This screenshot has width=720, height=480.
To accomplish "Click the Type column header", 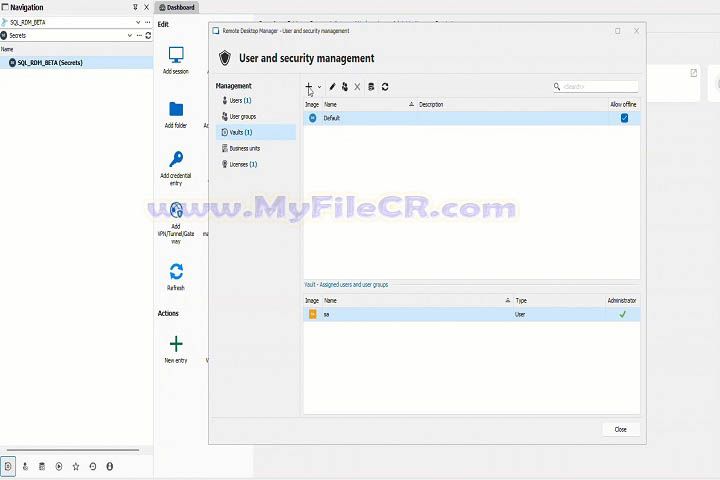I will tap(559, 300).
